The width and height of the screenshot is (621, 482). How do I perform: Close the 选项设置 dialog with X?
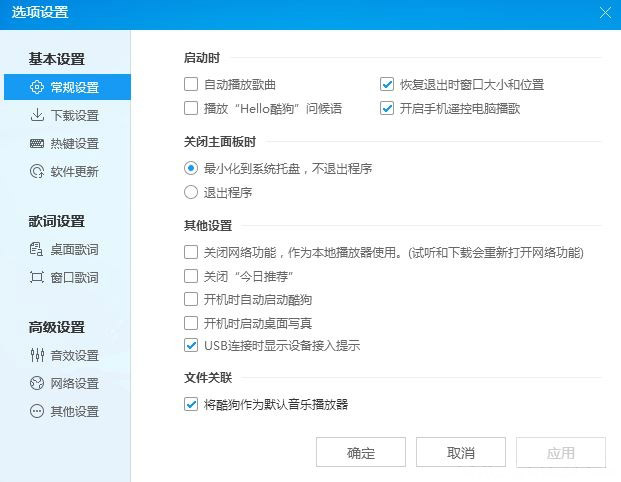coord(605,13)
